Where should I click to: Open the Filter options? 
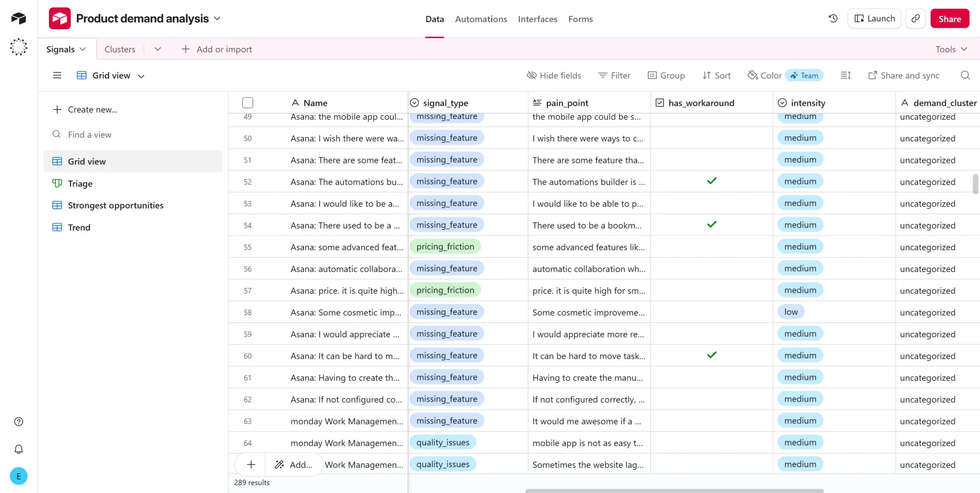tap(614, 75)
